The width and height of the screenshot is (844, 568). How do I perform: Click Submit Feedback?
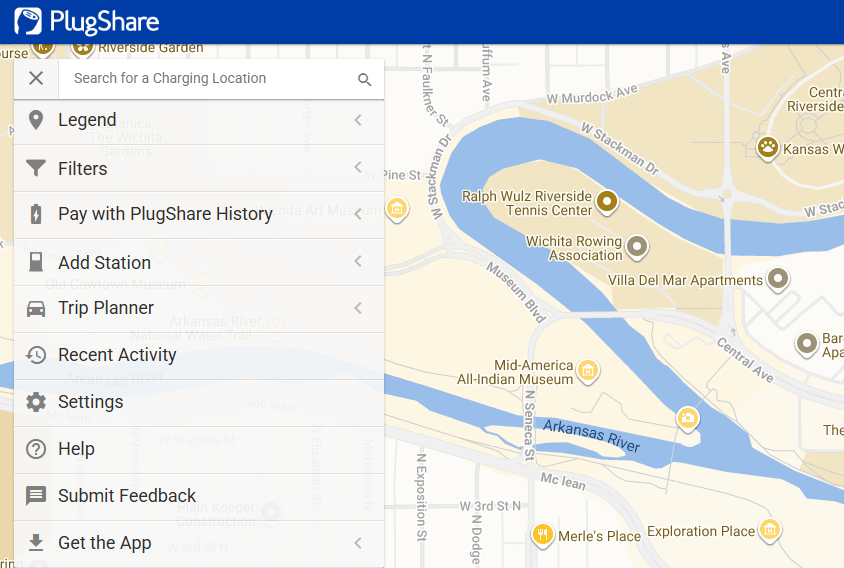(127, 496)
